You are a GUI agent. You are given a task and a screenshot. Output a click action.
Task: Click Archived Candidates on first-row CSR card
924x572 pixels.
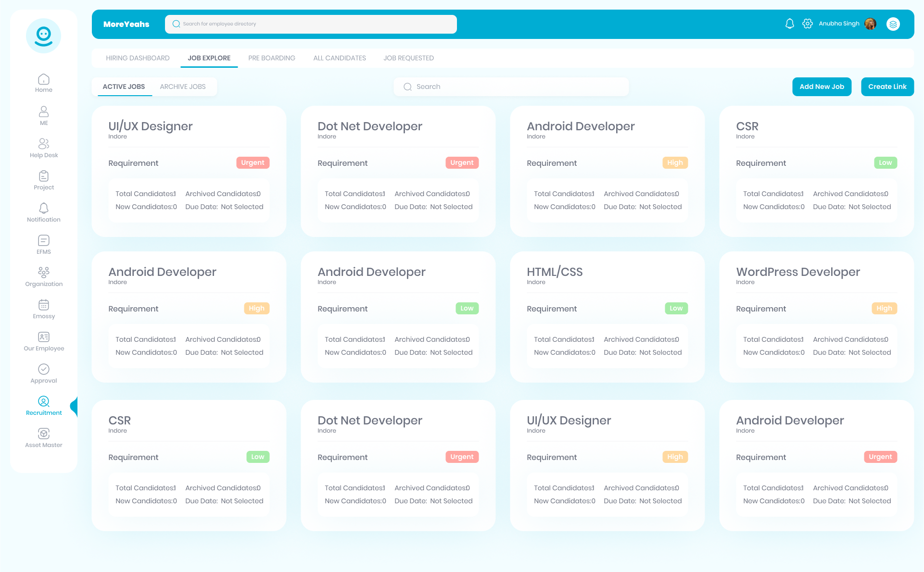click(x=850, y=194)
